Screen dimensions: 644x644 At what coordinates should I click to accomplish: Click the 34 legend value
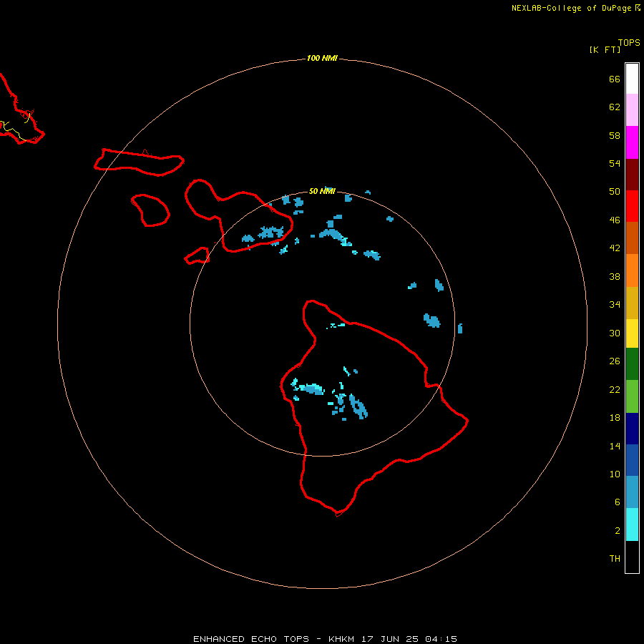click(x=615, y=304)
